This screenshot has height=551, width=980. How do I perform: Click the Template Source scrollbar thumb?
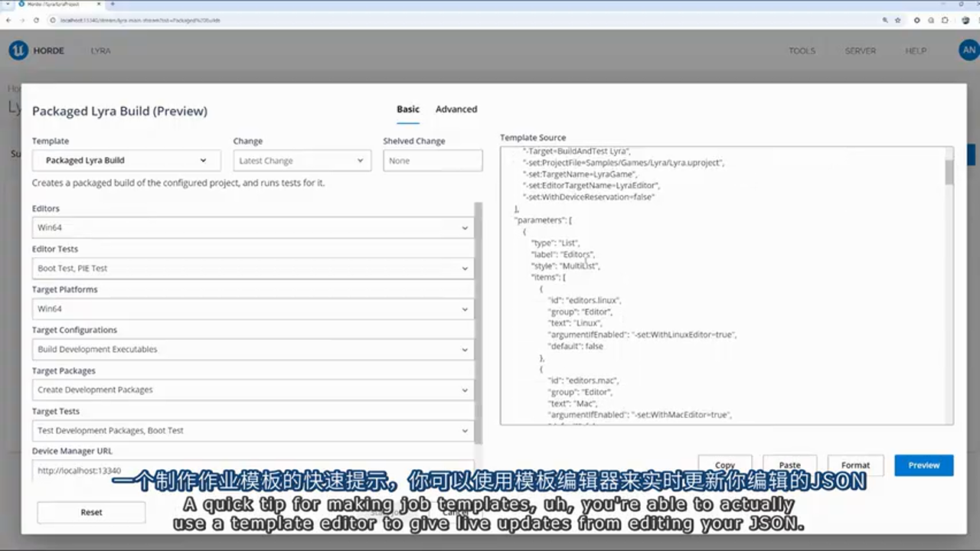coord(949,172)
